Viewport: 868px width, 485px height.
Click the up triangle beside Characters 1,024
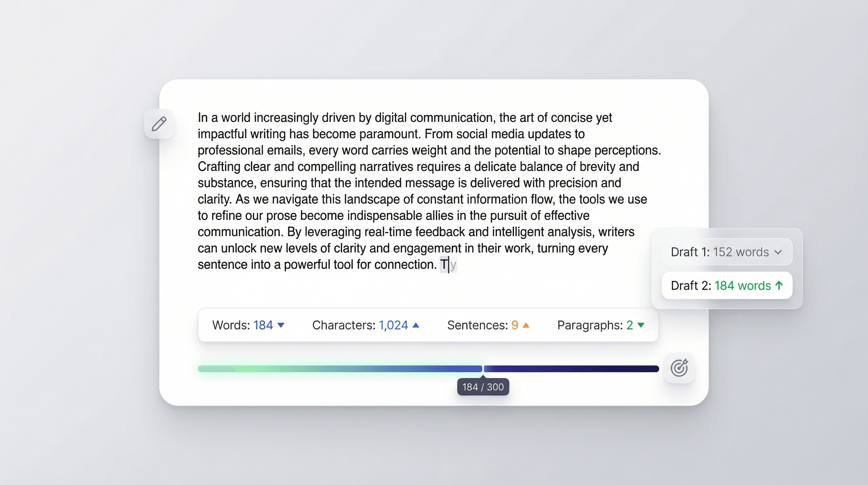coord(416,325)
